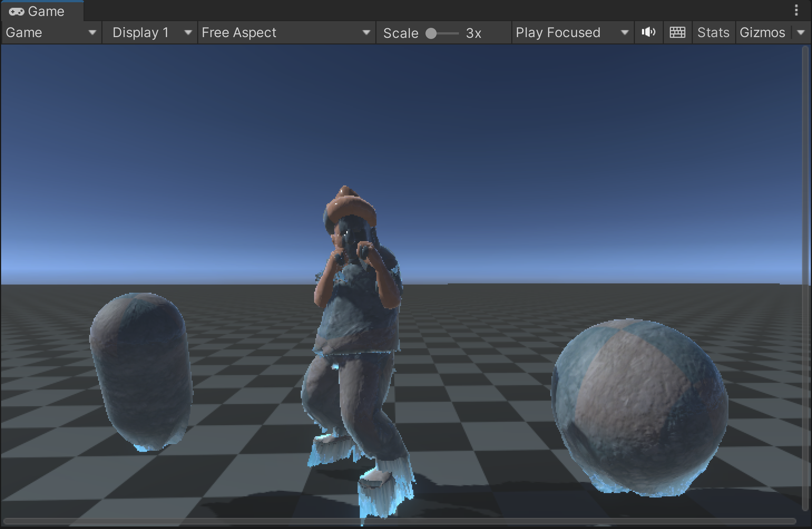The width and height of the screenshot is (812, 529).
Task: Toggle the keyboard shortcuts icon
Action: tap(678, 32)
